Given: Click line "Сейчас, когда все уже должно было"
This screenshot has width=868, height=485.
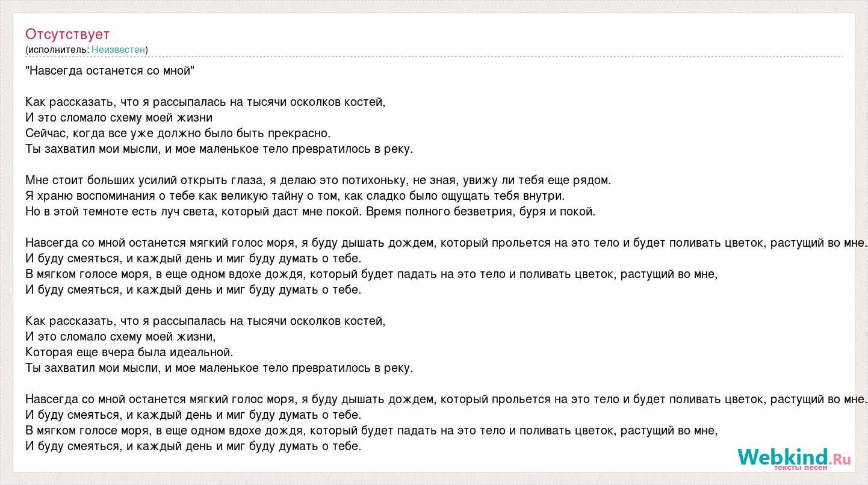Looking at the screenshot, I should click(178, 133).
